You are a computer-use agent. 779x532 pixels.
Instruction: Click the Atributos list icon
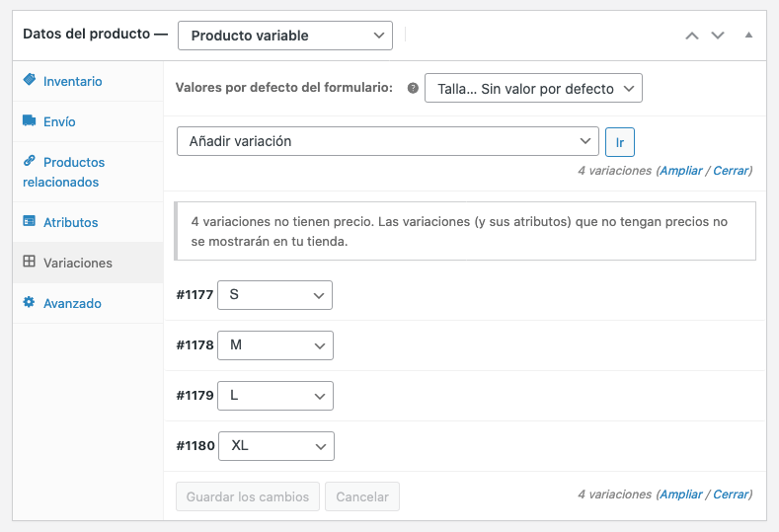coord(30,221)
